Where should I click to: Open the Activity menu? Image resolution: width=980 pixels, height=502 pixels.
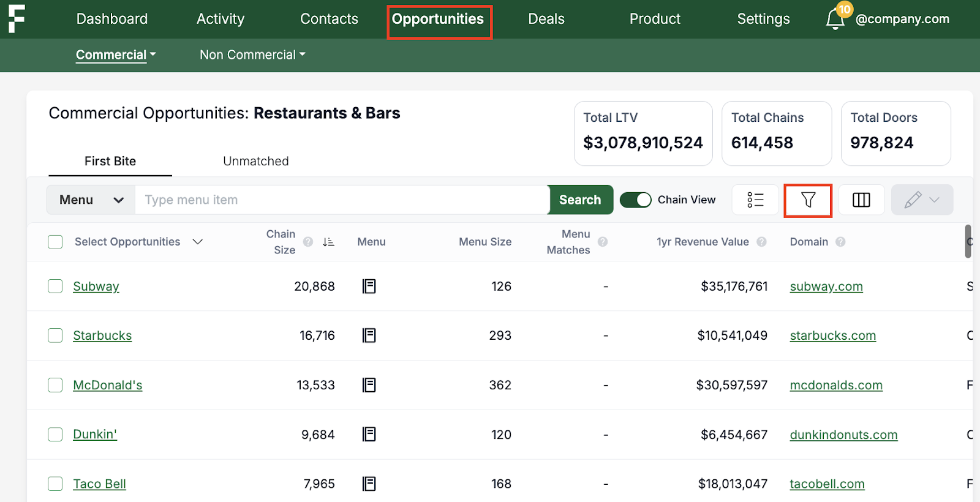pos(221,19)
